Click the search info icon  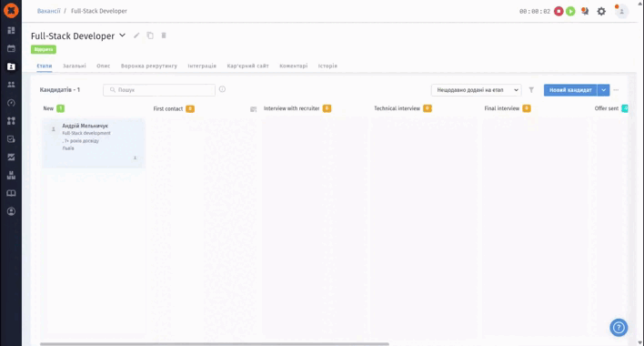[x=222, y=89]
